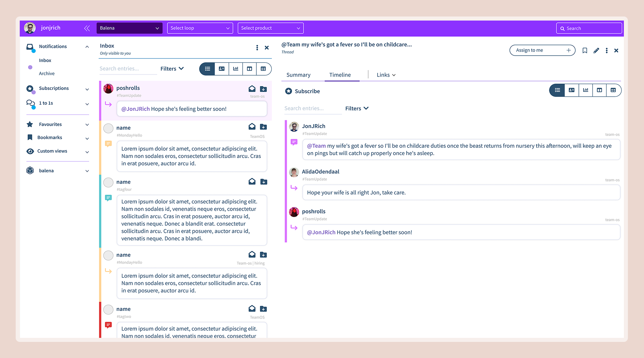
Task: Mark Team-os hiring message as read
Action: [252, 254]
